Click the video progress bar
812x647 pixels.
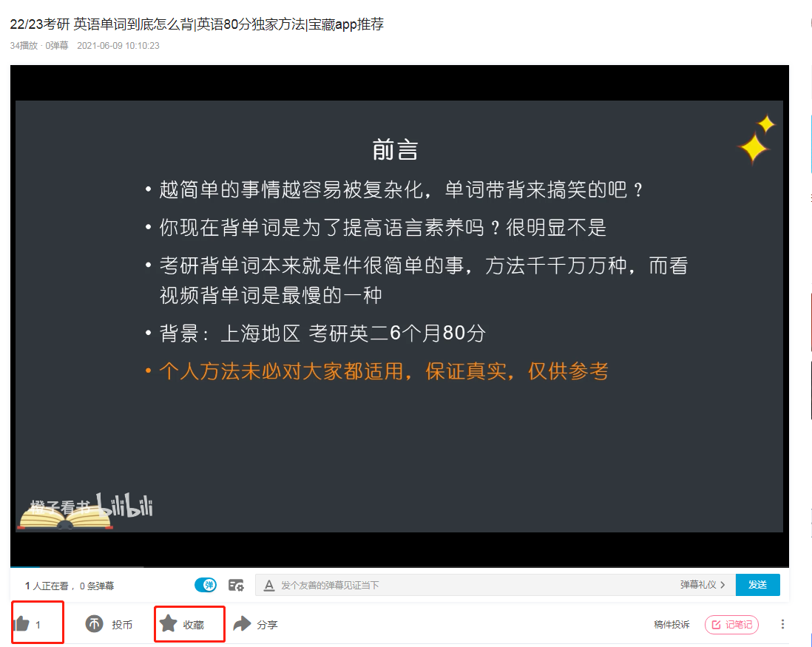tap(399, 566)
